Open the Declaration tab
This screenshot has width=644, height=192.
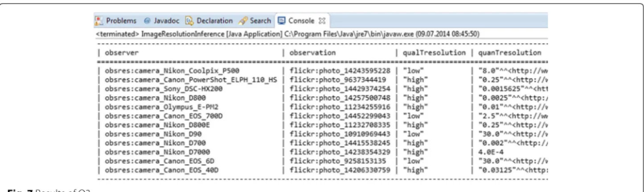pos(209,20)
